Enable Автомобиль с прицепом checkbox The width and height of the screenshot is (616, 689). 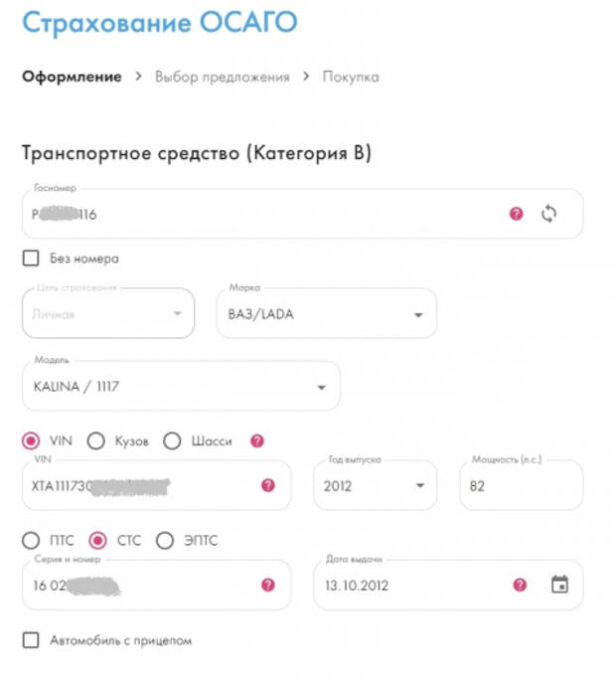coord(31,640)
